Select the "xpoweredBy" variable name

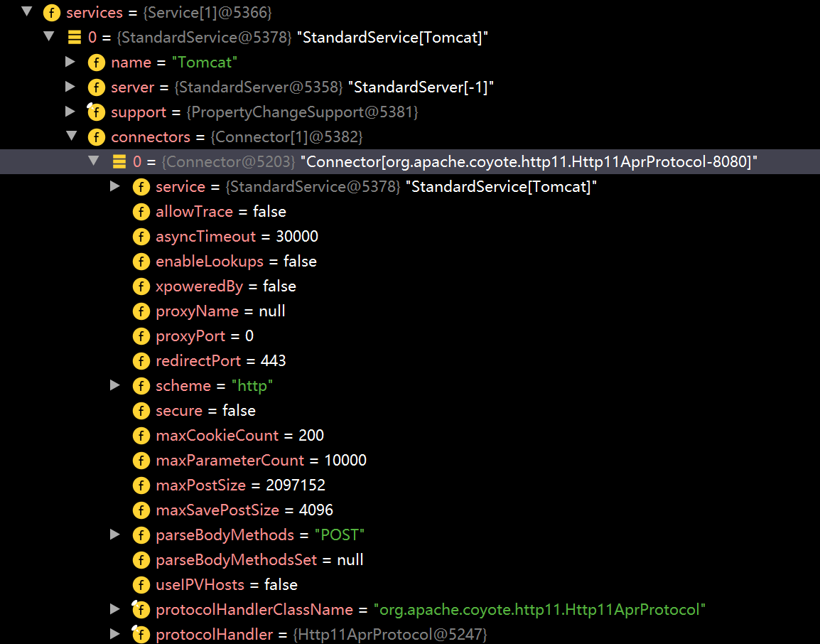[x=199, y=286]
